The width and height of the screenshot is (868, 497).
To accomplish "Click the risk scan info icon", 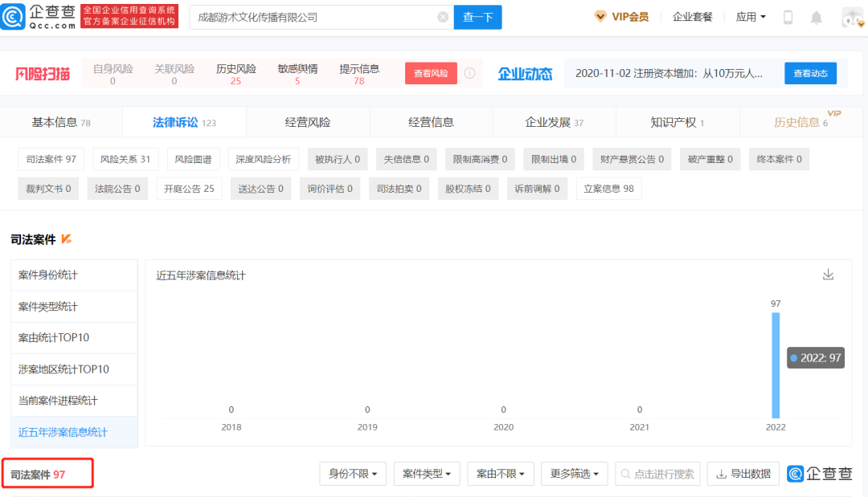I will 469,74.
